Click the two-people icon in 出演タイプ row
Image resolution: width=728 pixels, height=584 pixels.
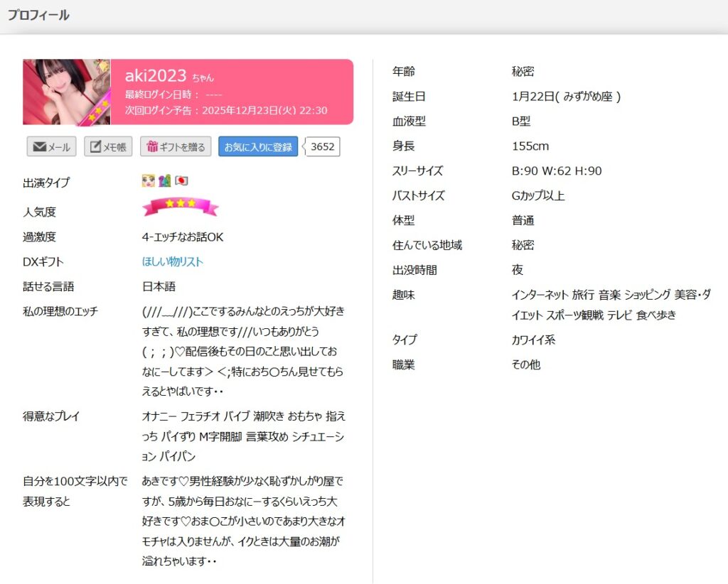point(164,181)
